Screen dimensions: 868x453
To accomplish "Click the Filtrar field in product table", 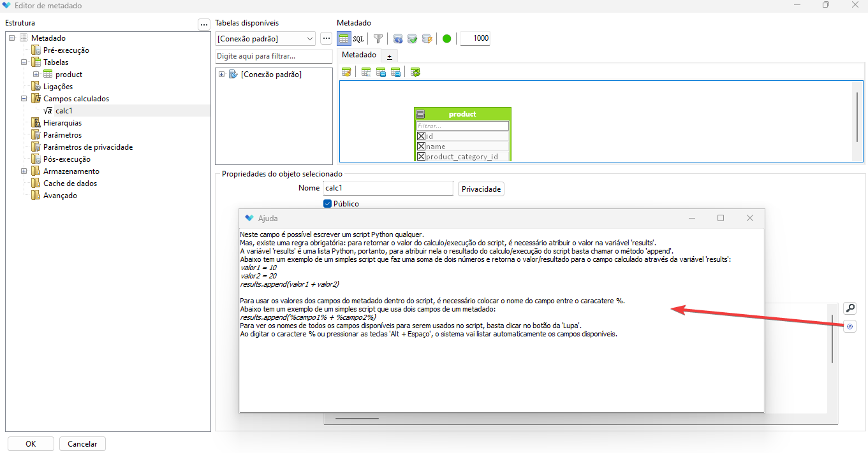I will coord(462,126).
